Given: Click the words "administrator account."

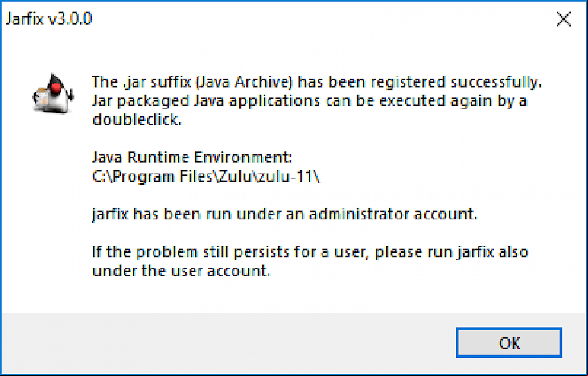Looking at the screenshot, I should pos(393,214).
